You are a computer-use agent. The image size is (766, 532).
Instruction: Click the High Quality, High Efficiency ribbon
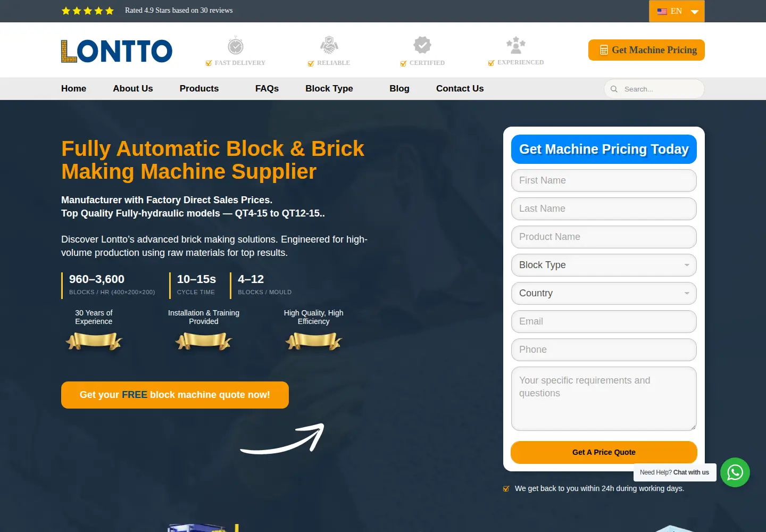point(314,341)
